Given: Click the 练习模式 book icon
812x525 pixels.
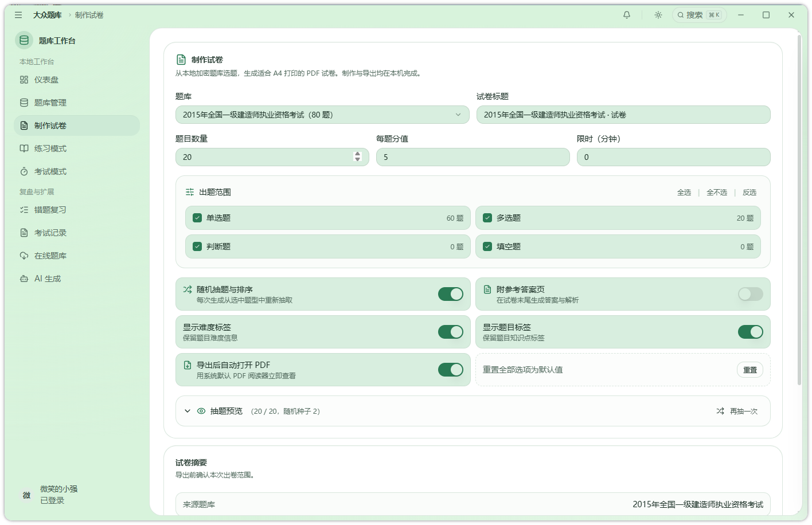Looking at the screenshot, I should pos(24,148).
